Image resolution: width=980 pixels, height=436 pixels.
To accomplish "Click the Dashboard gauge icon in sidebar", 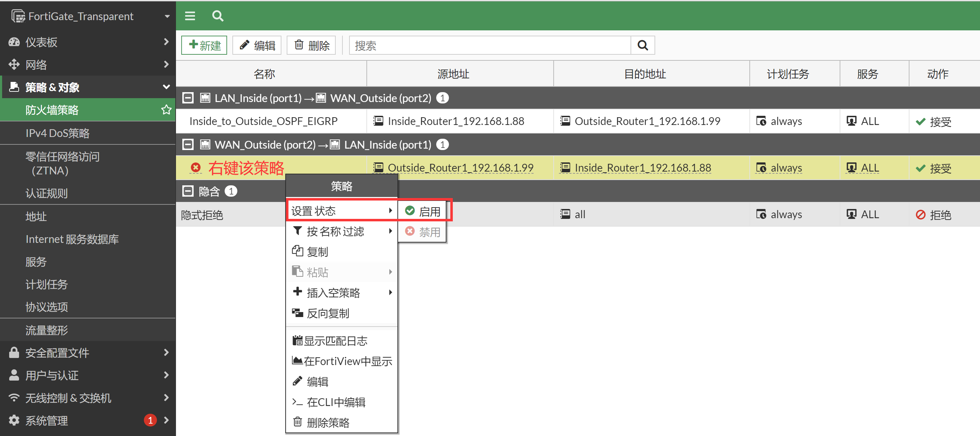I will [14, 42].
